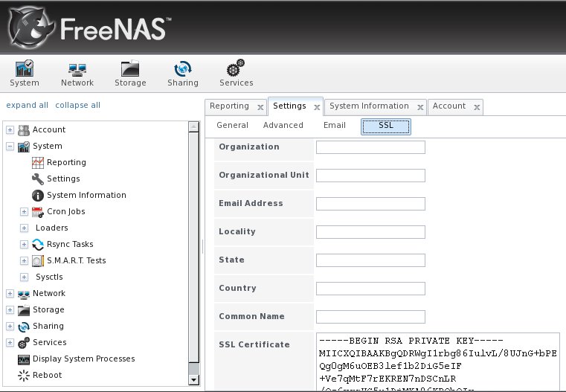
Task: Click the tree scrollbar down arrow
Action: tap(194, 380)
